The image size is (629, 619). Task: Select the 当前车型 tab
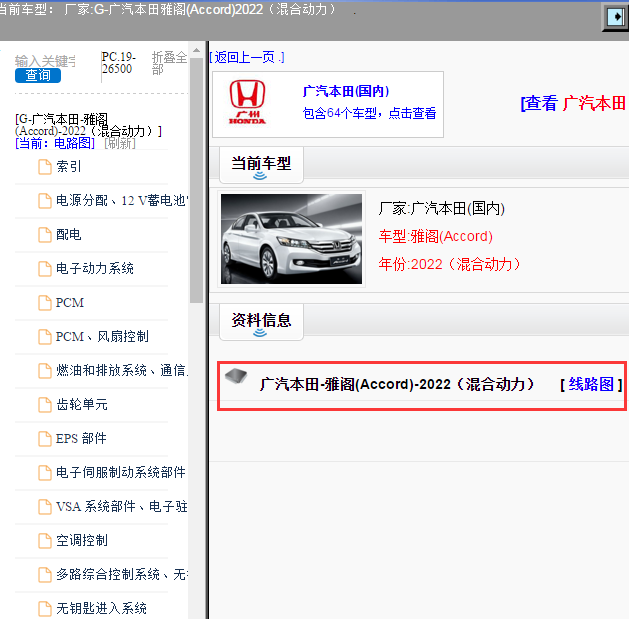261,165
